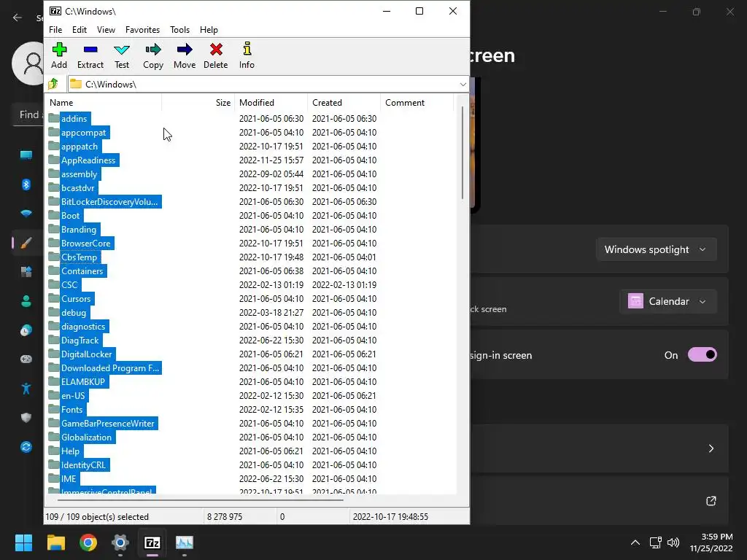Open external link row in Settings
The image size is (747, 560).
[711, 501]
